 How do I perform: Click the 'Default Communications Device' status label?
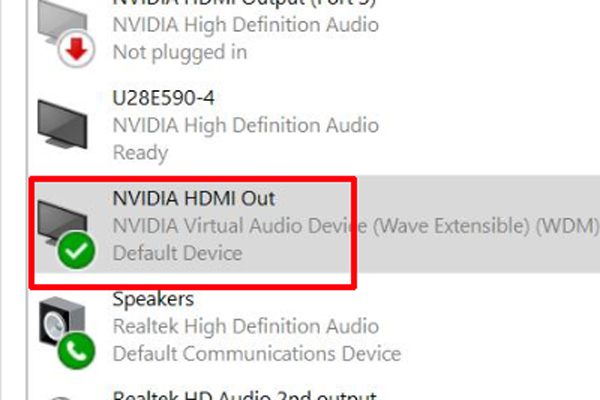coord(257,354)
